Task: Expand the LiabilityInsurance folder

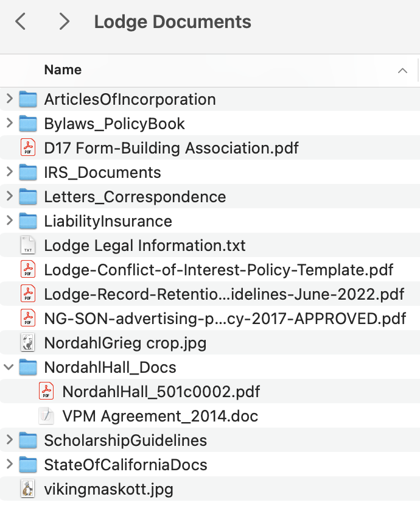Action: click(x=10, y=220)
